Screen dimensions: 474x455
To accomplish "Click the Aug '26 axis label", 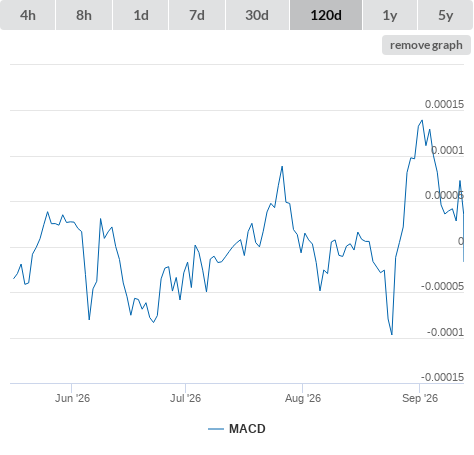I will [x=303, y=398].
